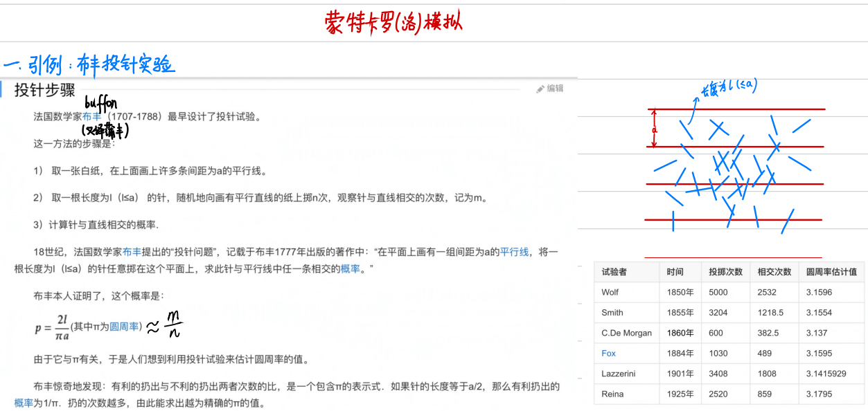Click the p = 2l/πa formula
This screenshot has height=411, width=868.
[53, 327]
